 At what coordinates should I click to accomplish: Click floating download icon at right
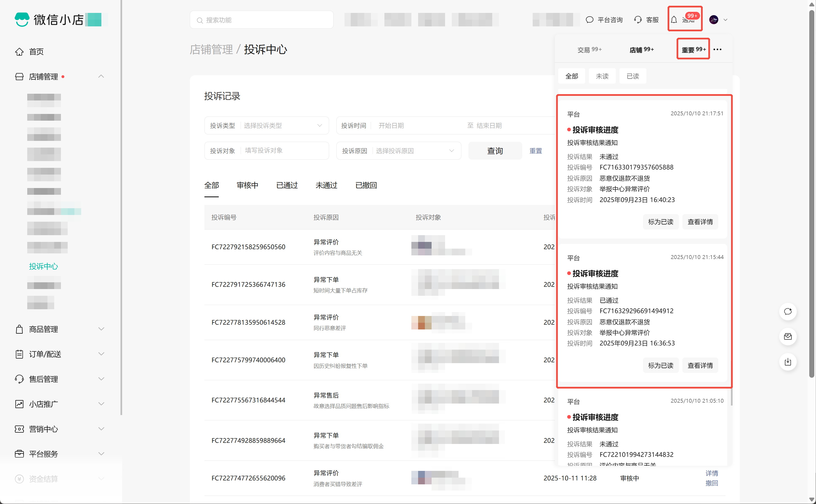point(788,362)
